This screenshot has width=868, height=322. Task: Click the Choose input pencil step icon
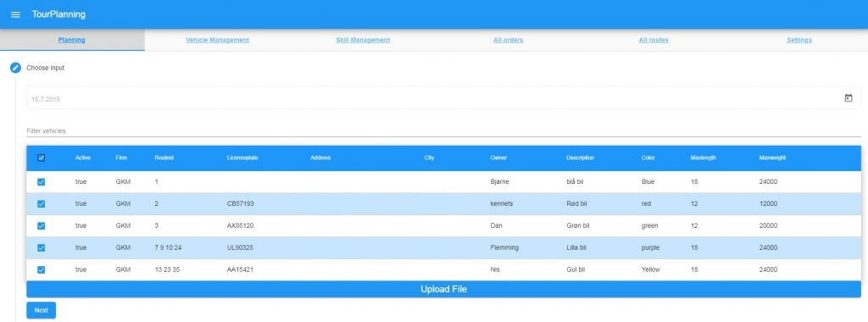point(15,68)
